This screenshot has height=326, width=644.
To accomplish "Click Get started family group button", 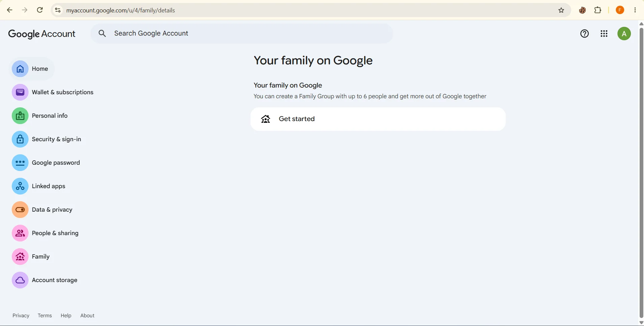I will coord(378,119).
